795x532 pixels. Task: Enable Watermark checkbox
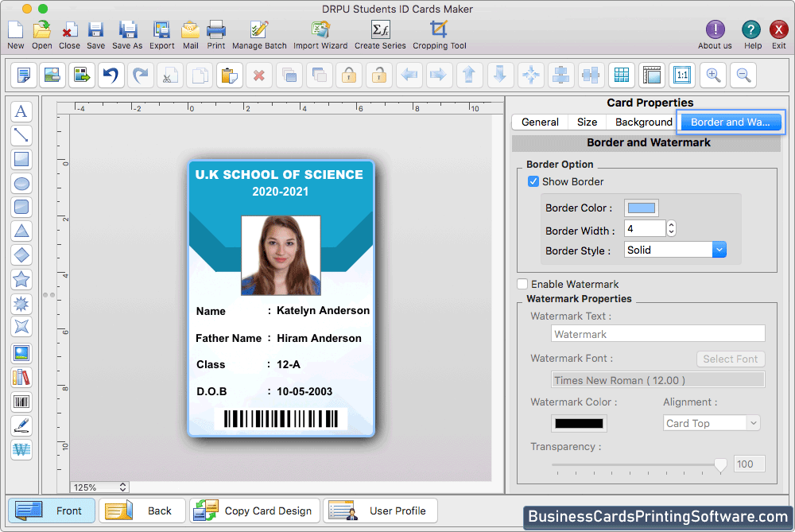click(x=522, y=284)
